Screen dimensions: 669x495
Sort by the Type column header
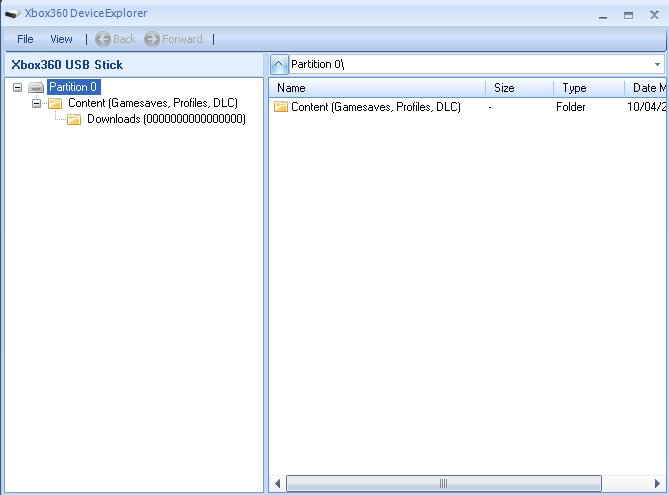click(x=589, y=88)
